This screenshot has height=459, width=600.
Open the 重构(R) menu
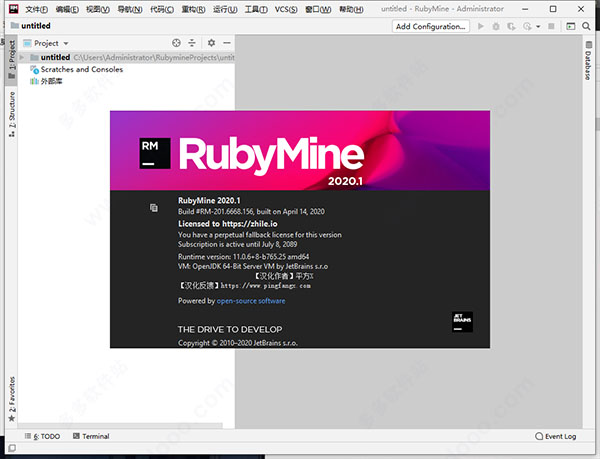[x=193, y=9]
